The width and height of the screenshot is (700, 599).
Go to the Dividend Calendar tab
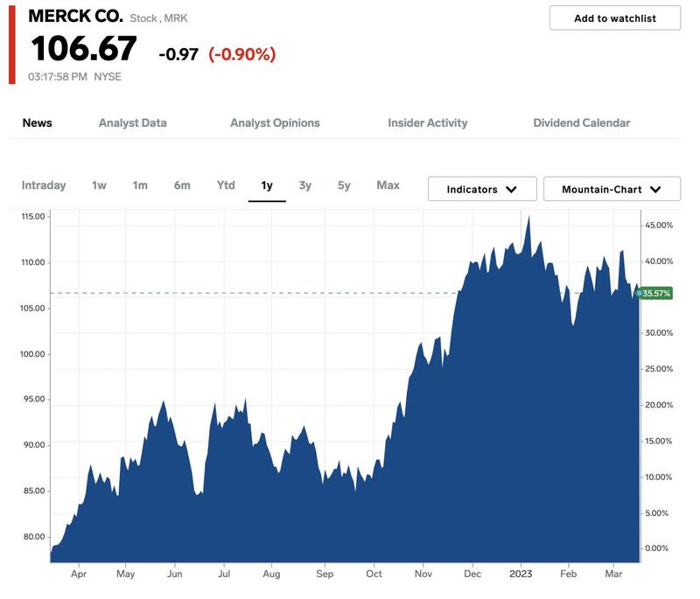click(582, 122)
